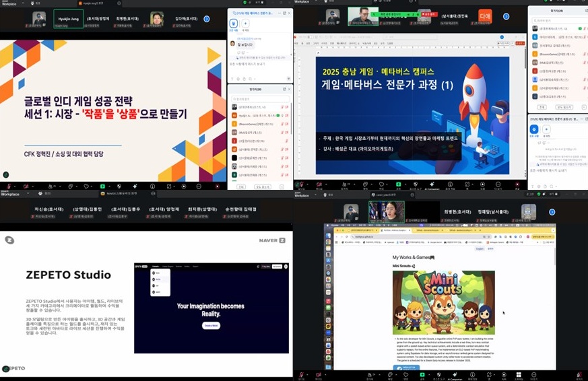The image size is (588, 381).
Task: Toggle microphone mute in indie game strategy meeting
Action: pos(8,186)
